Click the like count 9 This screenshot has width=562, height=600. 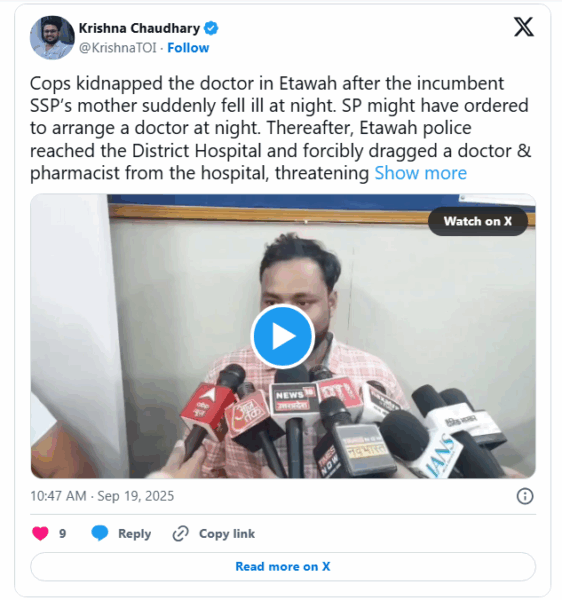[x=62, y=533]
